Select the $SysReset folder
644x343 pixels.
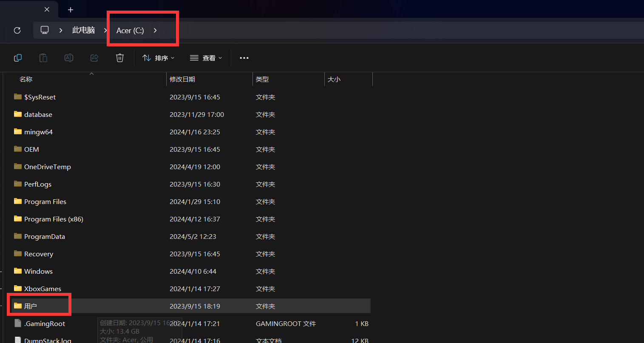click(40, 97)
